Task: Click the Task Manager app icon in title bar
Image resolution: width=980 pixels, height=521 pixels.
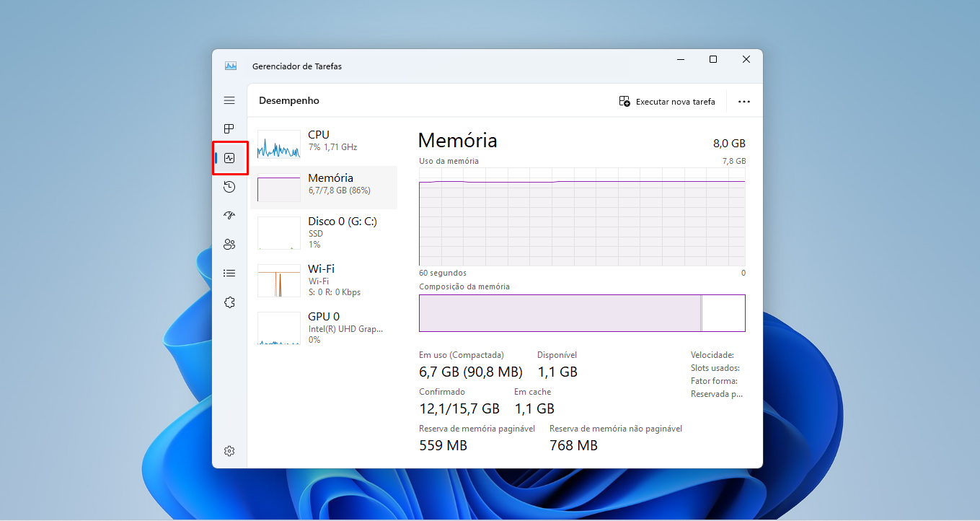Action: (231, 66)
